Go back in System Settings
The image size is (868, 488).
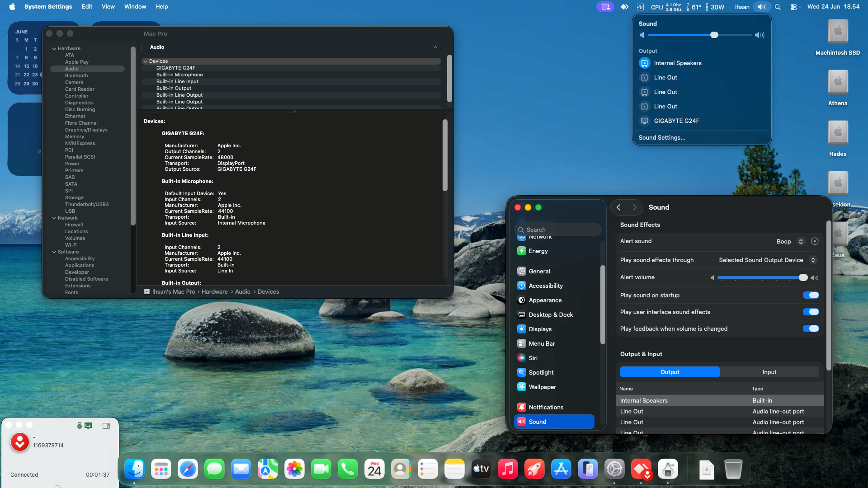coord(618,207)
